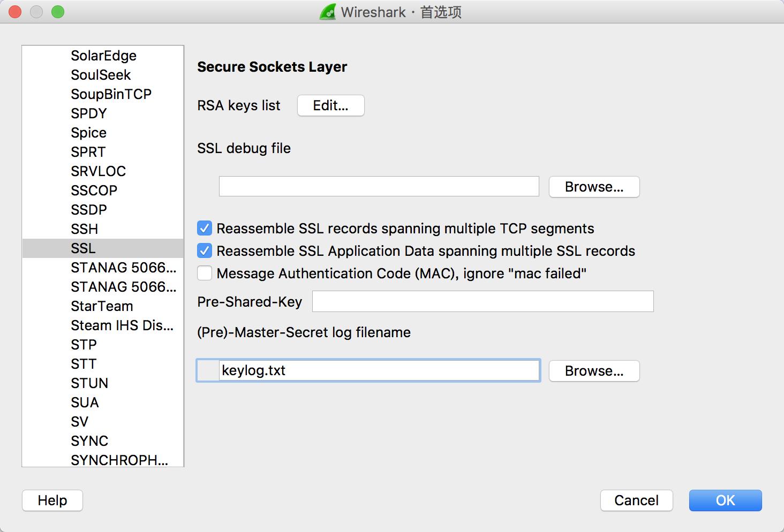
Task: Browse for Master-Secret log file
Action: click(594, 371)
